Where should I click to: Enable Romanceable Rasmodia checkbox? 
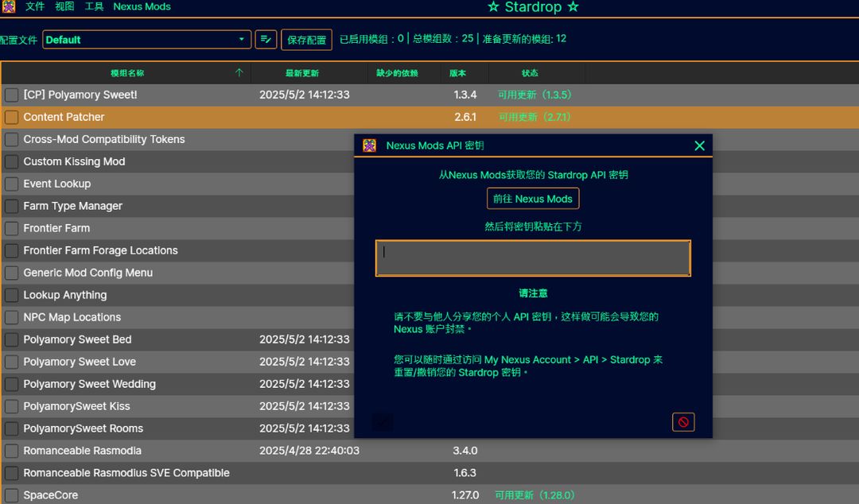pyautogui.click(x=11, y=451)
